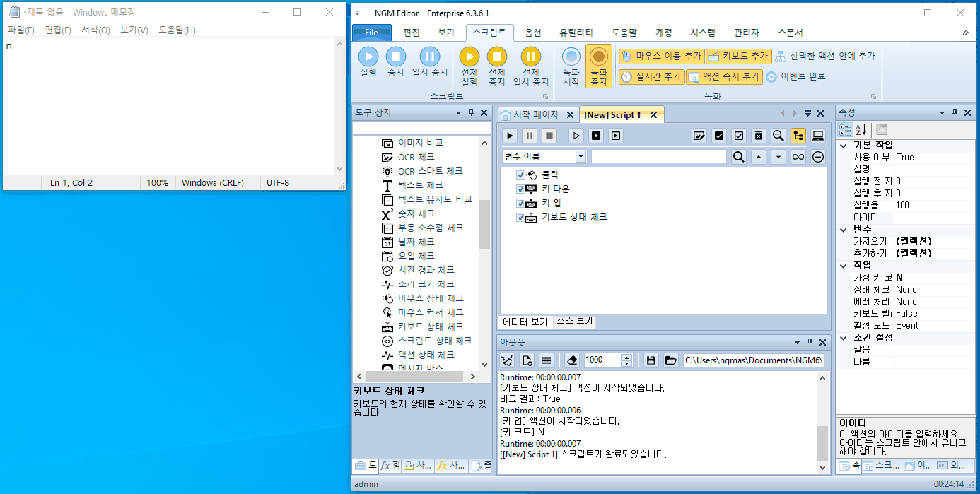This screenshot has height=494, width=980.
Task: Click the trash delete icon in editor toolbar
Action: click(x=758, y=136)
